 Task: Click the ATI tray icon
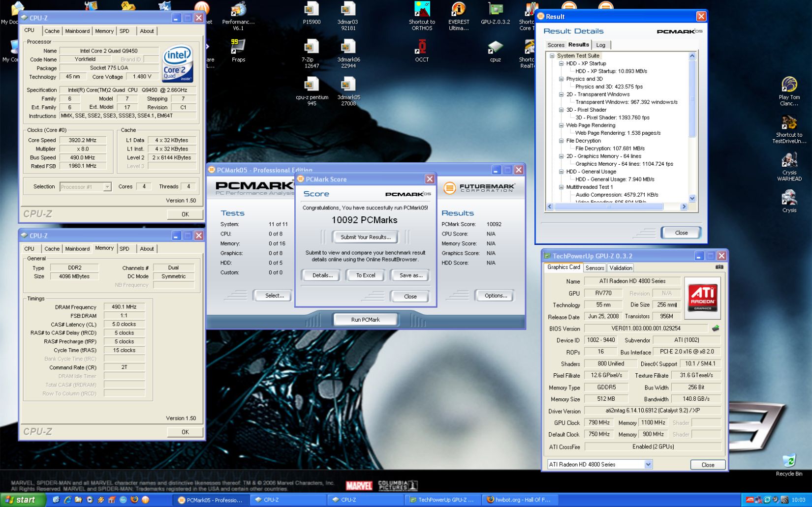pyautogui.click(x=749, y=500)
